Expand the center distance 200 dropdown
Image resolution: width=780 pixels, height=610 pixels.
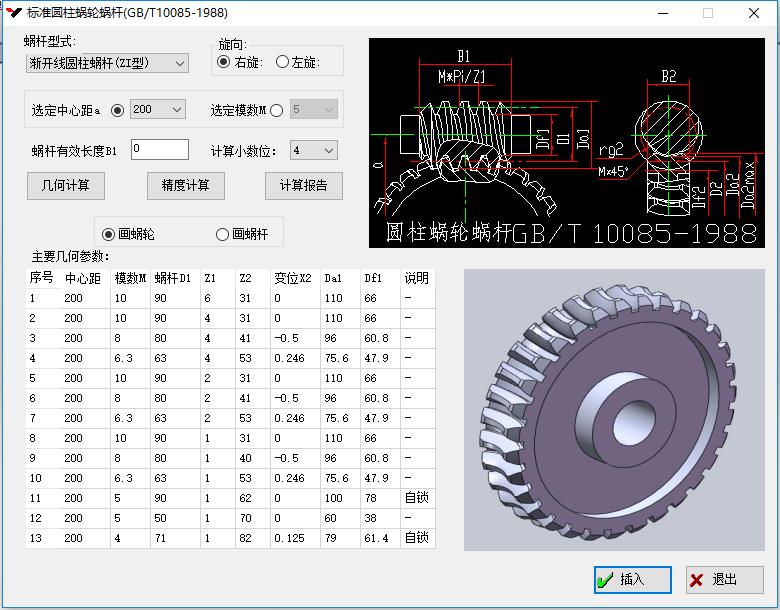click(157, 109)
